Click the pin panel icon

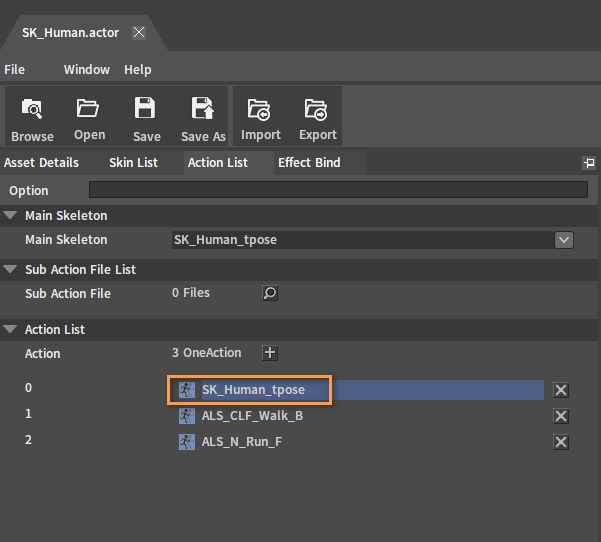(x=589, y=163)
